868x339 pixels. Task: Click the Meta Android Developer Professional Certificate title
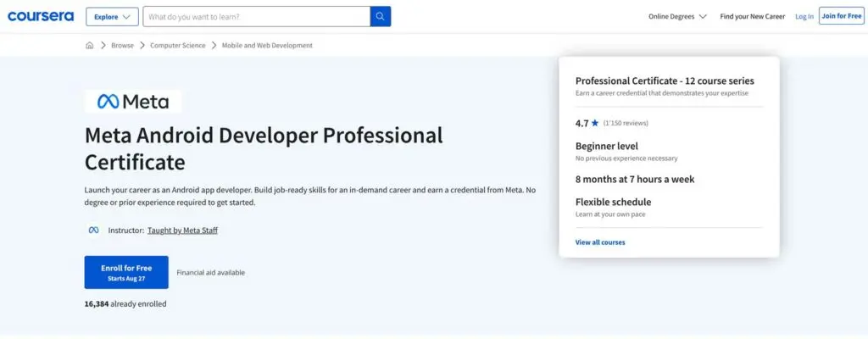tap(264, 148)
